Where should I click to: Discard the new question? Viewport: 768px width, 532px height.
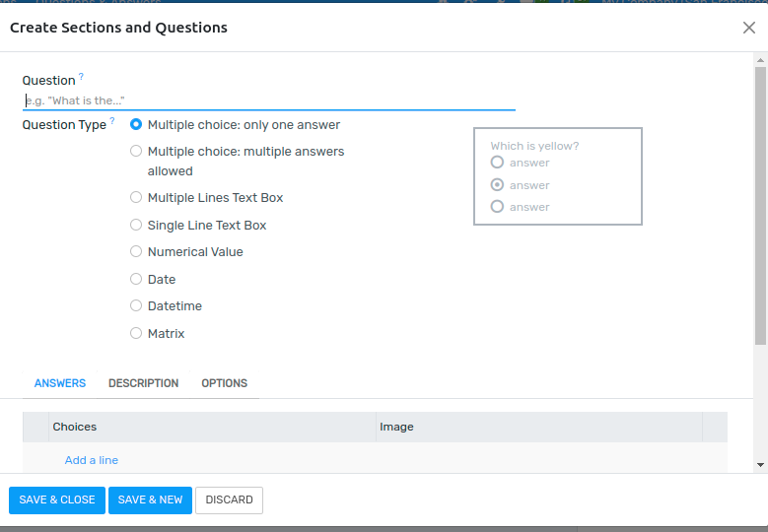(230, 499)
